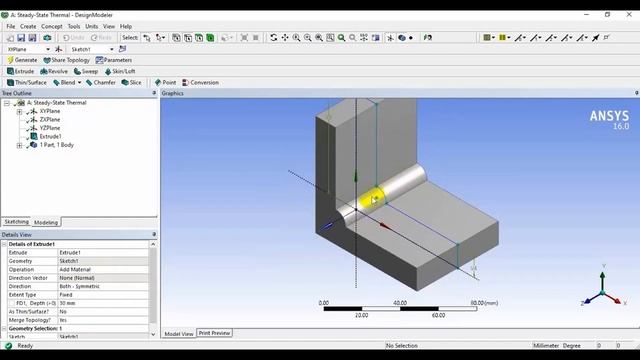Open the Create menu

pos(28,26)
